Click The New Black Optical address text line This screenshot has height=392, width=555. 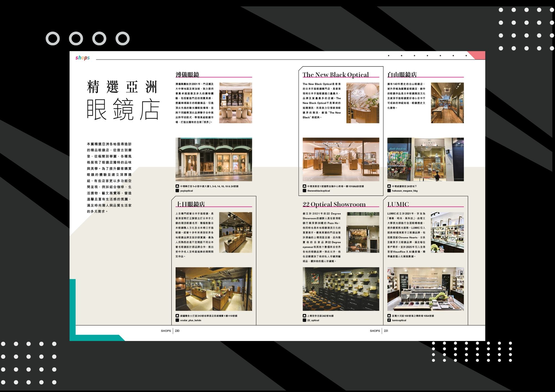(x=335, y=186)
